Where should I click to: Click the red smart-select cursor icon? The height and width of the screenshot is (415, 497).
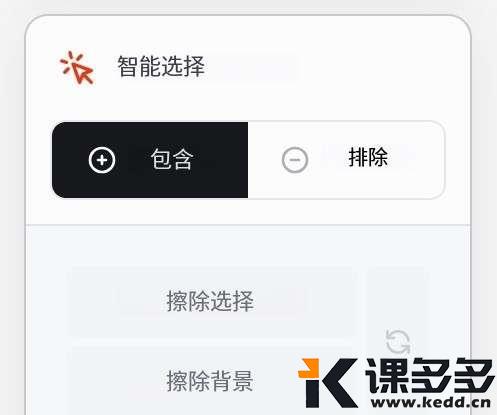coord(77,67)
